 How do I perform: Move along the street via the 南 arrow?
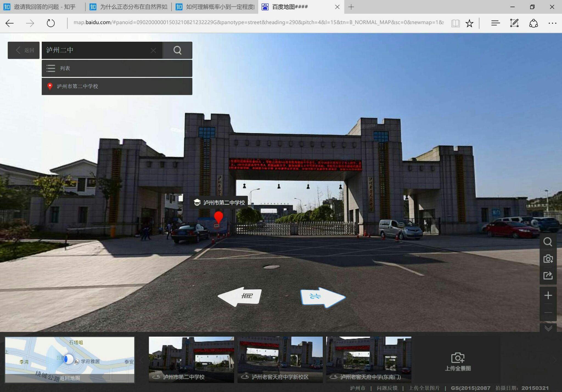pos(240,296)
